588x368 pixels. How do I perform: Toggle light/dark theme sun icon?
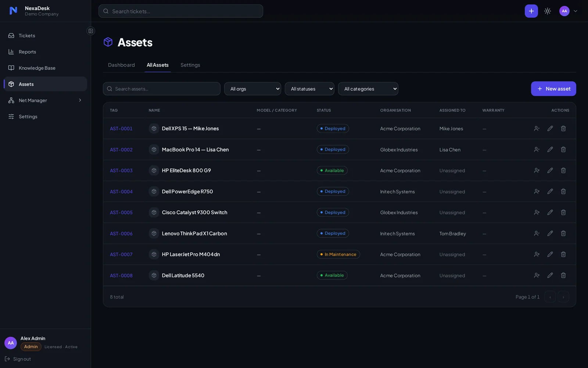[548, 11]
